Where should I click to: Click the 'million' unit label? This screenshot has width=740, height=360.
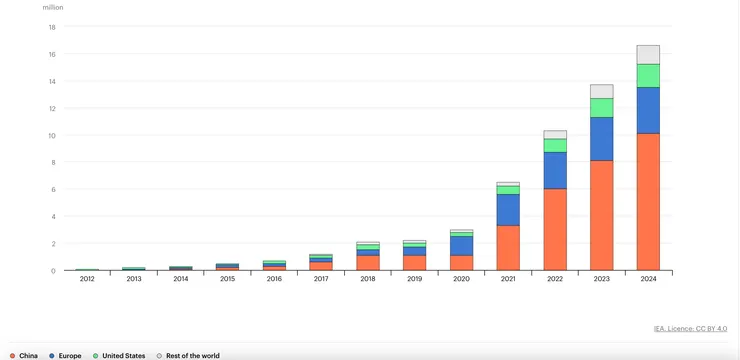point(53,8)
